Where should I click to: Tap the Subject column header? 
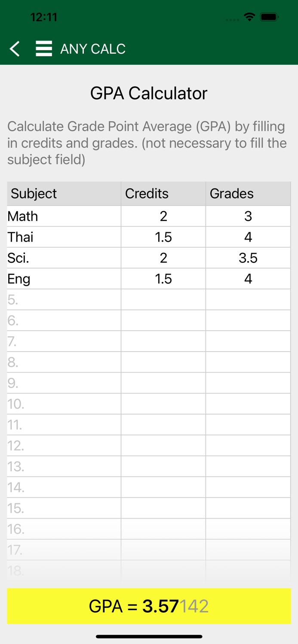pos(34,194)
